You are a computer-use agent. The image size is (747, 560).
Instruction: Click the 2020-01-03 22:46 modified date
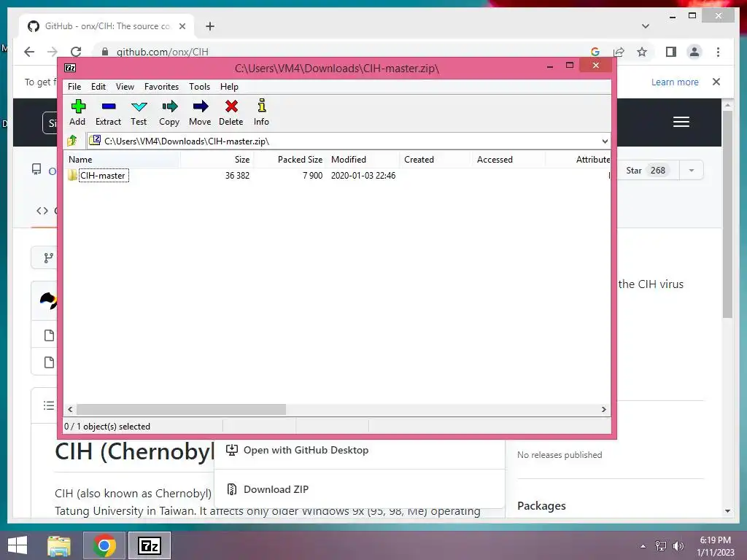(x=363, y=176)
